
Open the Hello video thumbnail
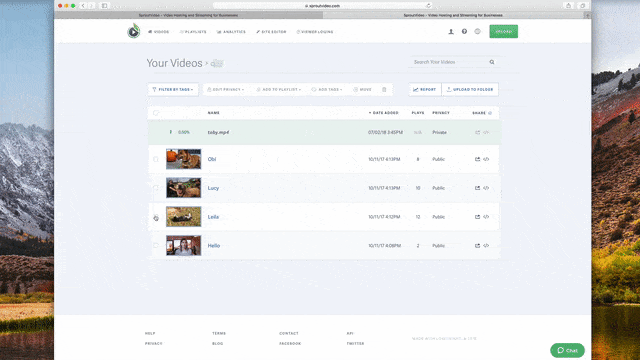coord(184,245)
